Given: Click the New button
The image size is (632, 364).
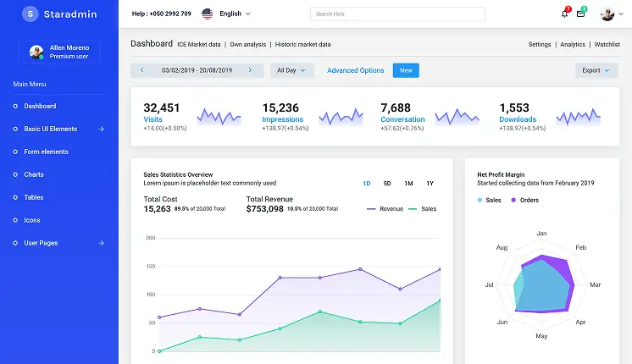Looking at the screenshot, I should (x=406, y=70).
